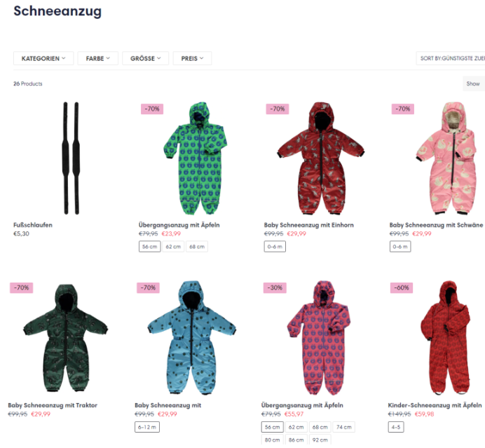The width and height of the screenshot is (485, 448).
Task: View the light blue baby snowsuit image
Action: click(x=191, y=338)
